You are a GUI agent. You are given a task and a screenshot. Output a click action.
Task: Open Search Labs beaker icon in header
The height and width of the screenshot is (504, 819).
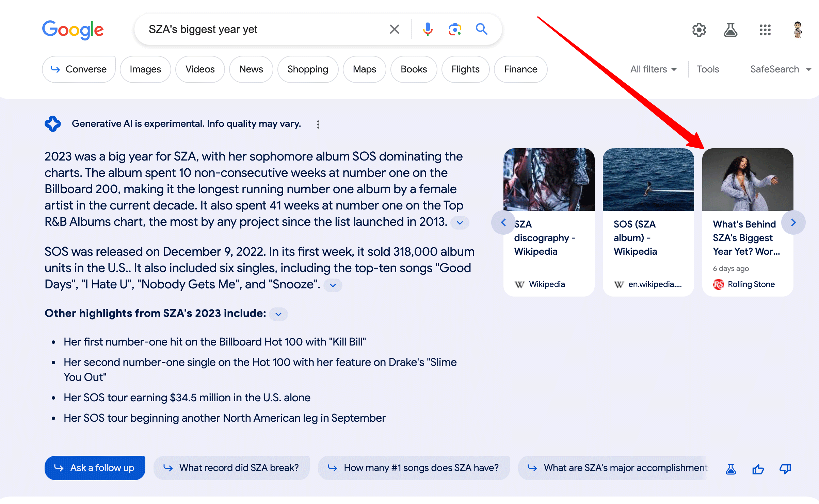pos(730,30)
